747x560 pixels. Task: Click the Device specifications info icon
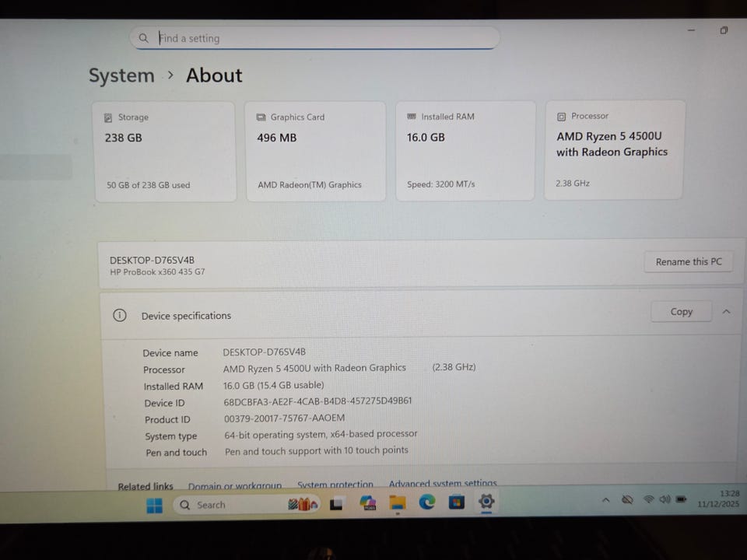[120, 315]
